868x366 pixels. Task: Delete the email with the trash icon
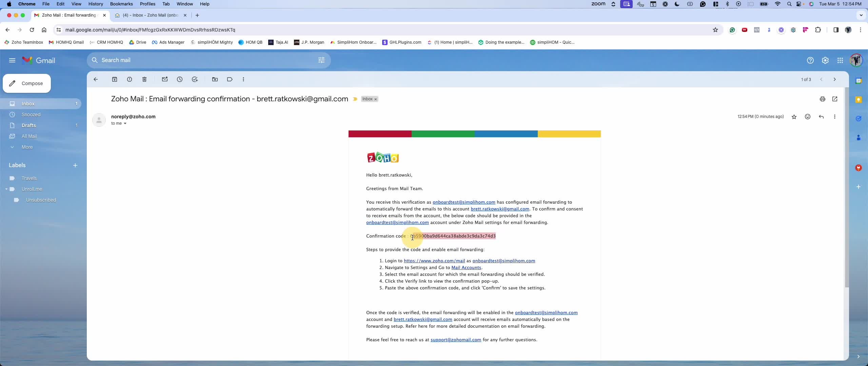pos(144,79)
